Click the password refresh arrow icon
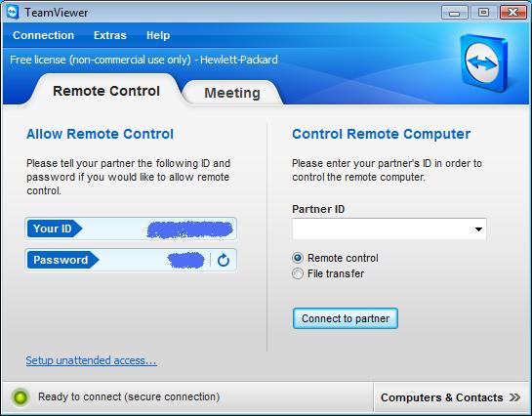 coord(224,261)
